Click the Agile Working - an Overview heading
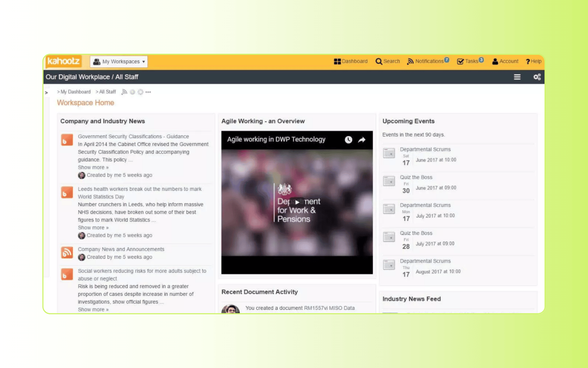This screenshot has height=368, width=588. point(263,121)
